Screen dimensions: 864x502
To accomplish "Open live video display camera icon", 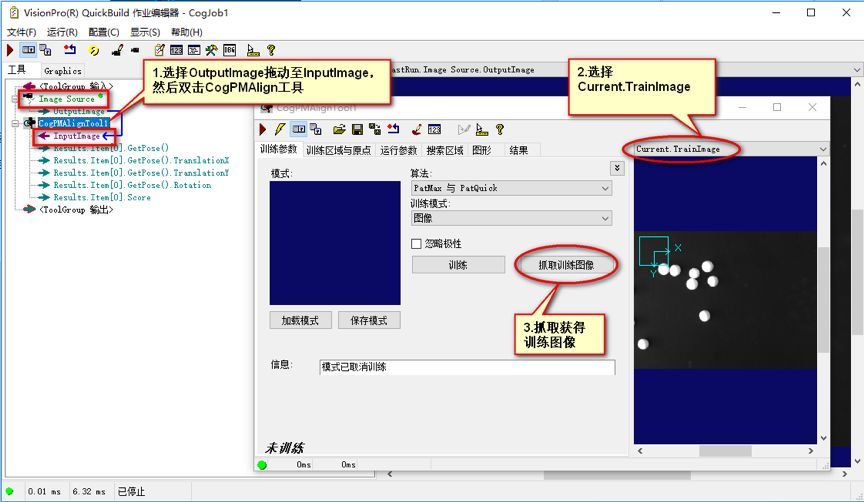I will coord(117,51).
